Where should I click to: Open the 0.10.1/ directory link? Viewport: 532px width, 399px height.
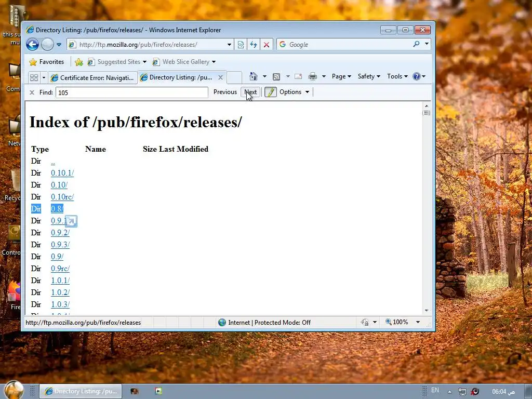(62, 173)
